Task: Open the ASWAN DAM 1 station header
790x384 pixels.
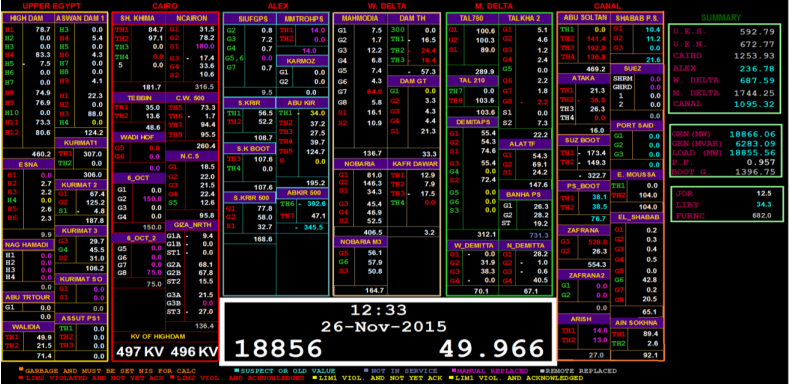Action: [x=81, y=18]
